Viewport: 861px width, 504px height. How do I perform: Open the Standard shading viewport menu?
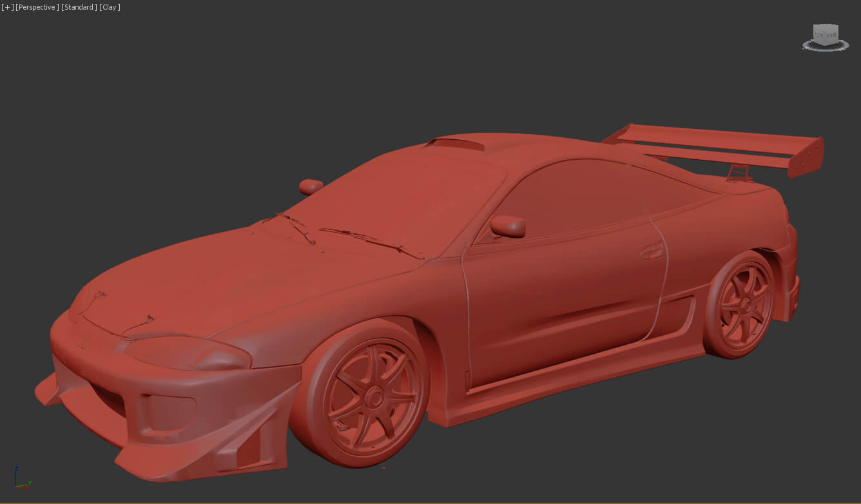(x=79, y=7)
